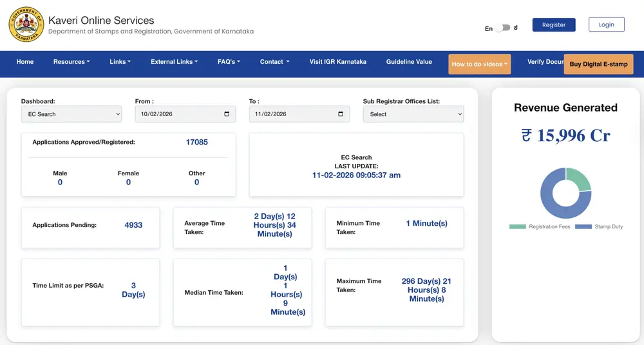Open the From date calendar picker icon
The height and width of the screenshot is (345, 644).
(x=227, y=114)
